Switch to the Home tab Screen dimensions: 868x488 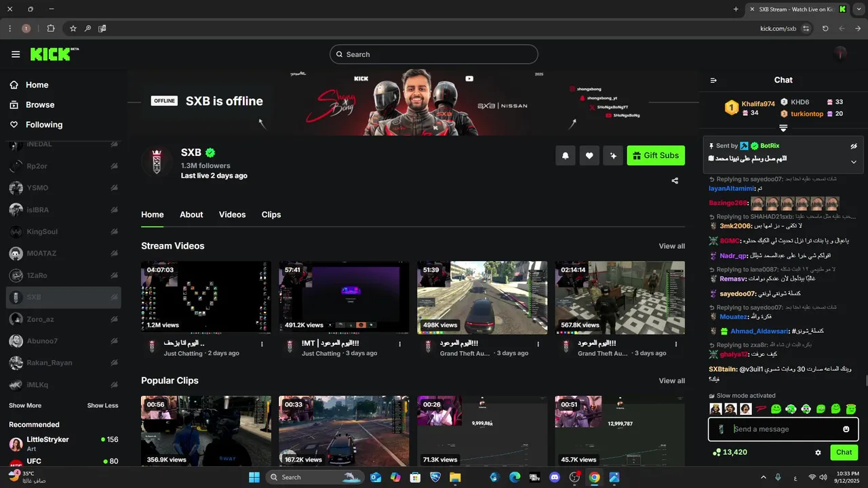point(153,214)
